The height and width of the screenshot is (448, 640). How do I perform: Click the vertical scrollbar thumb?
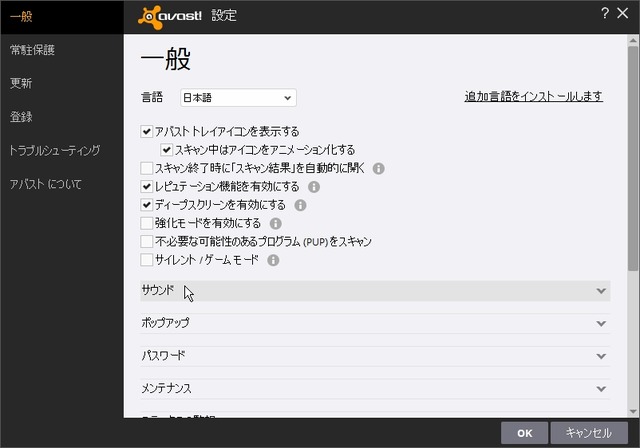[633, 158]
